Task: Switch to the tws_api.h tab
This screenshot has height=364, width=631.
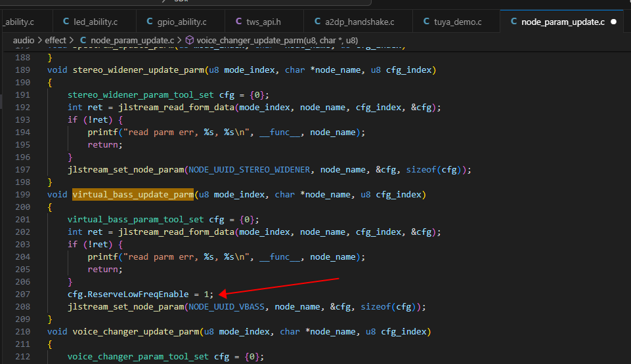Action: (x=263, y=22)
